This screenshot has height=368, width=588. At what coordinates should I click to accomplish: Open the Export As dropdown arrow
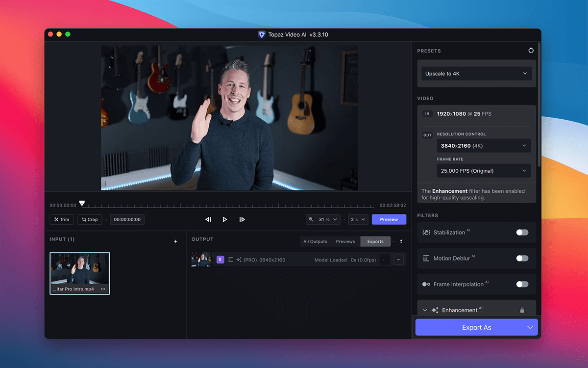530,327
